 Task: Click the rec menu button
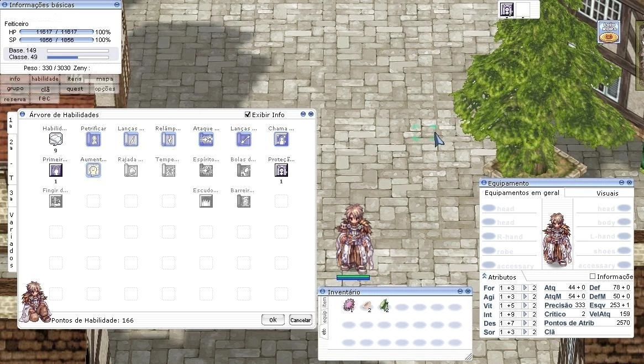(44, 98)
